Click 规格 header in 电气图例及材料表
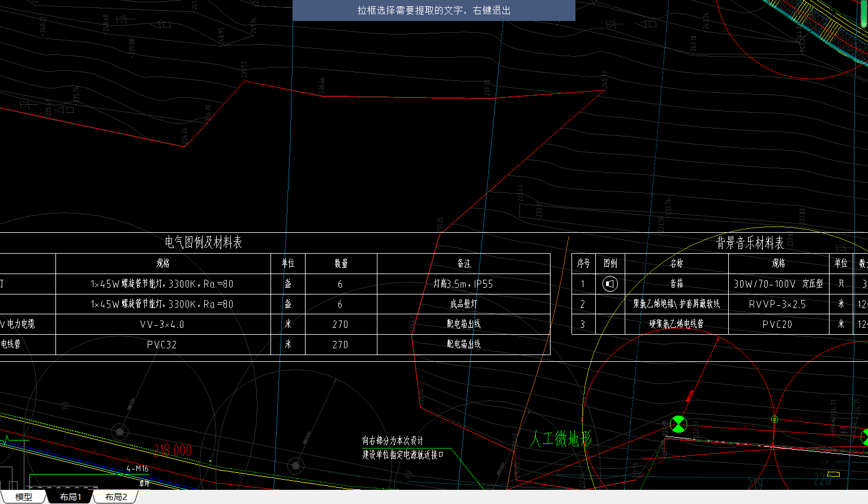868x504 pixels. pos(163,263)
